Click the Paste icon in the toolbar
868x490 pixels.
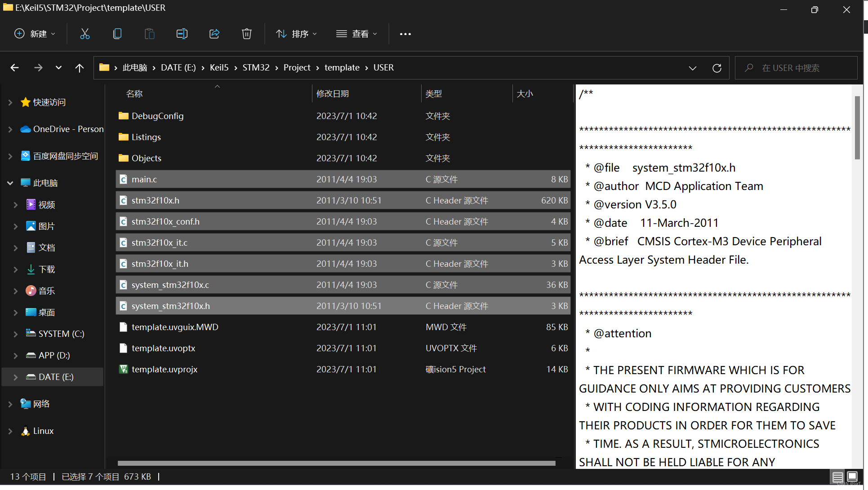coord(150,34)
